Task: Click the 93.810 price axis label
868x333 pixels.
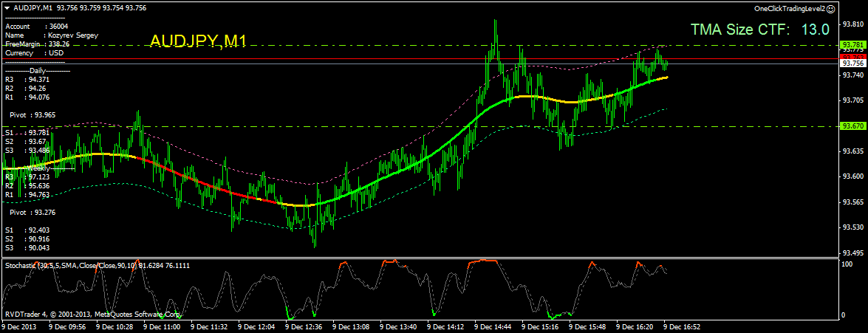Action: (852, 24)
